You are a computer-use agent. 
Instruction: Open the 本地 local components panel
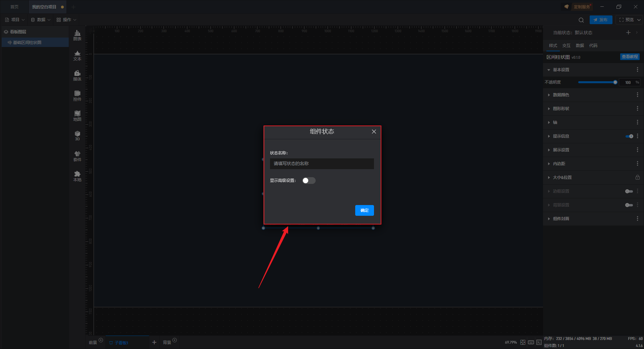77,176
